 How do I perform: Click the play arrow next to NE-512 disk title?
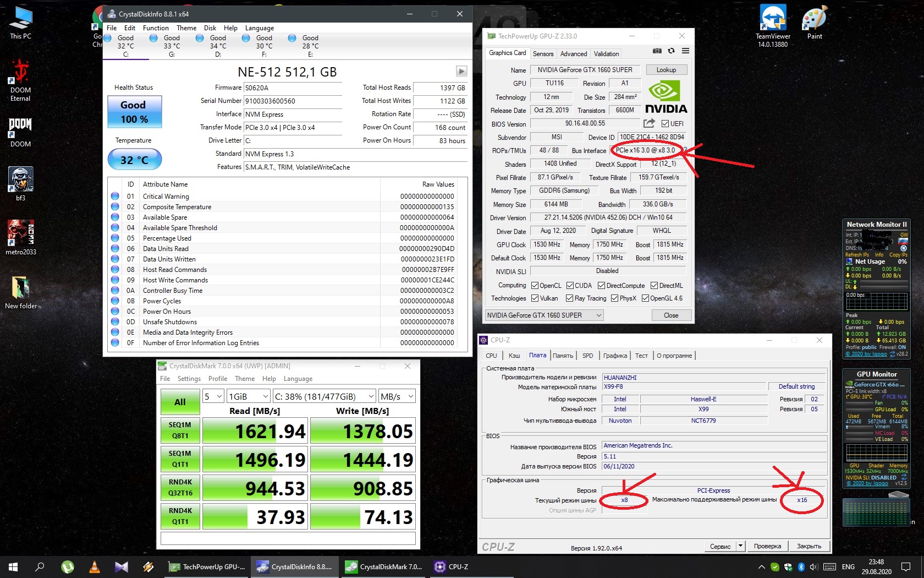[461, 71]
